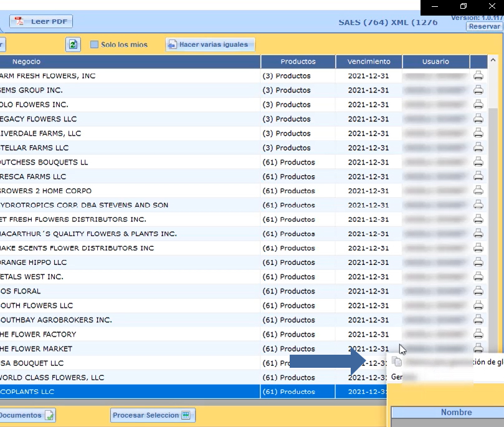The image size is (504, 427).
Task: Click printer icon for RIVERDALE FARMS row
Action: click(x=478, y=133)
